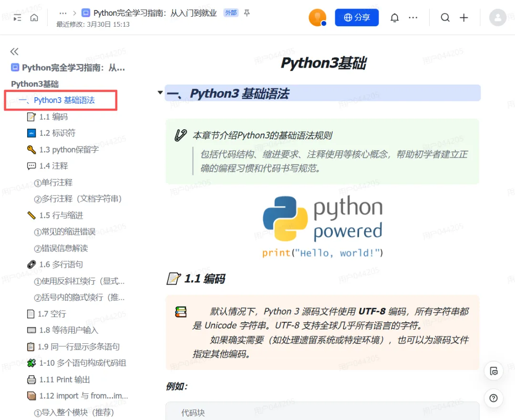Open notifications bell icon

[x=394, y=18]
